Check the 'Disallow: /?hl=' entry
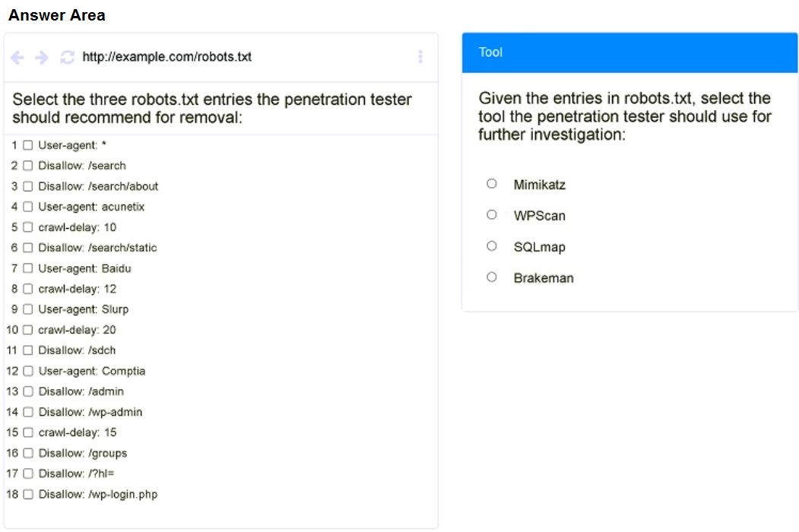Screen dimensions: 799x532 pos(28,473)
